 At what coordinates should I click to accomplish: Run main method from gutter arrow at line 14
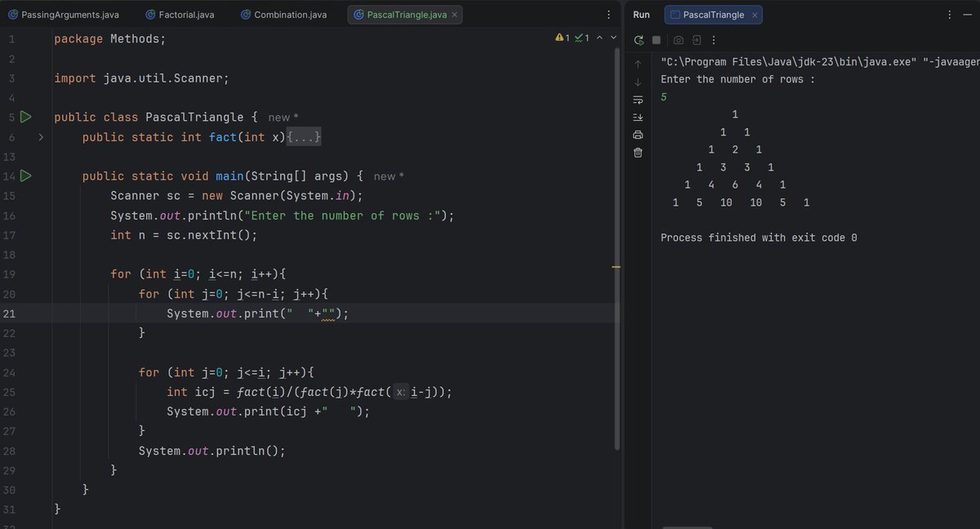coord(25,176)
